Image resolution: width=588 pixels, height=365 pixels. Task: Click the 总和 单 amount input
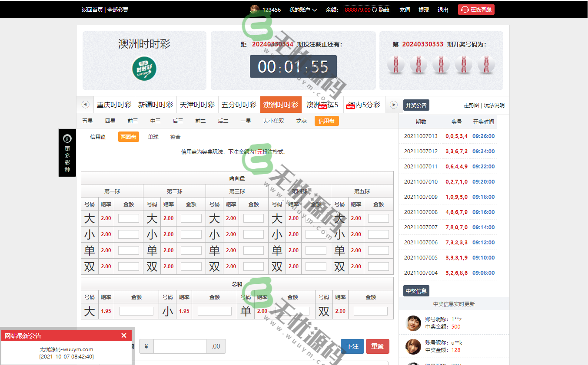pos(292,311)
